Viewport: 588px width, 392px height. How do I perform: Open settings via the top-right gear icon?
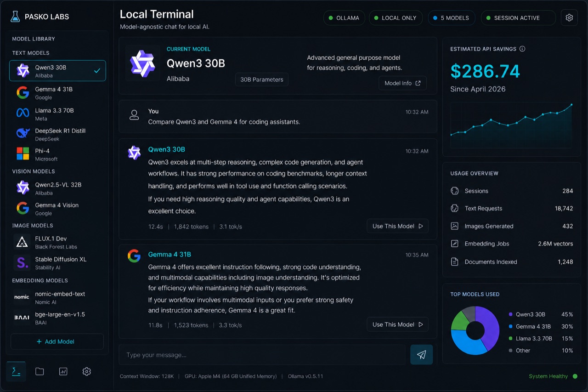point(569,18)
